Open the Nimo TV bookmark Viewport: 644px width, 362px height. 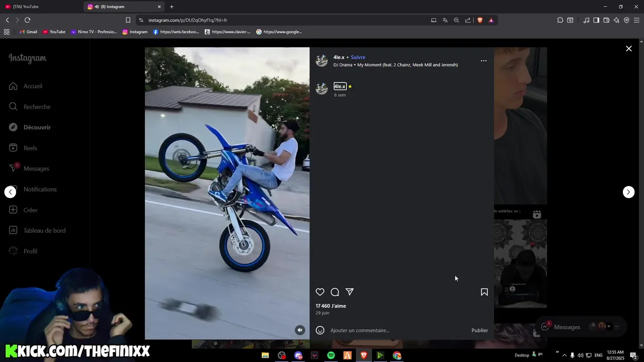click(94, 32)
